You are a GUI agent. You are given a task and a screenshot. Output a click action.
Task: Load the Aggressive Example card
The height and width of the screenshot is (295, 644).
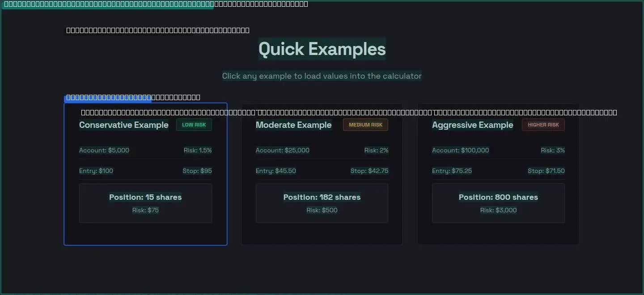(498, 174)
